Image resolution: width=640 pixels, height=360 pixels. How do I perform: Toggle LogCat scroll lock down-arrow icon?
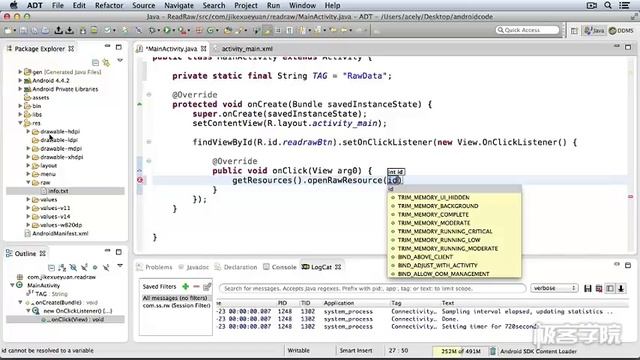[621, 289]
